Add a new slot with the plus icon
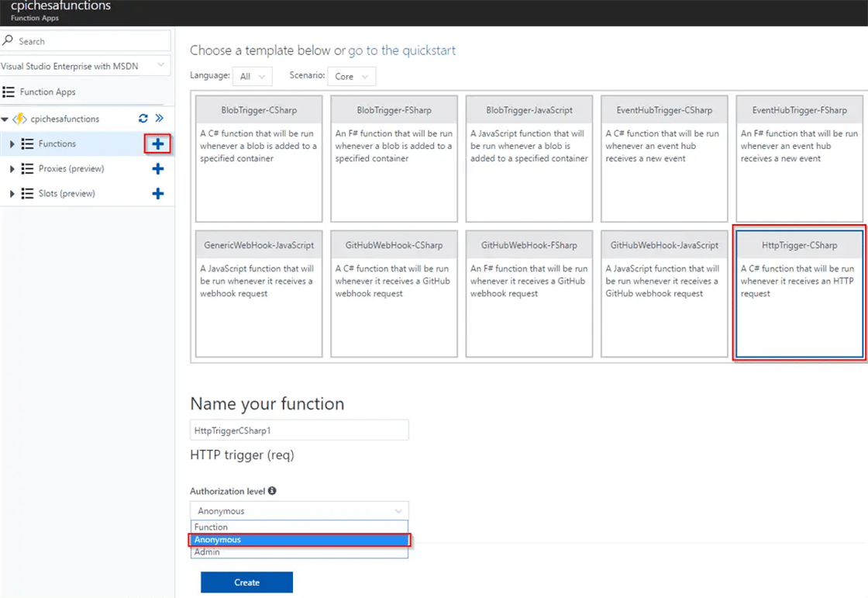Image resolution: width=868 pixels, height=598 pixels. pyautogui.click(x=158, y=193)
